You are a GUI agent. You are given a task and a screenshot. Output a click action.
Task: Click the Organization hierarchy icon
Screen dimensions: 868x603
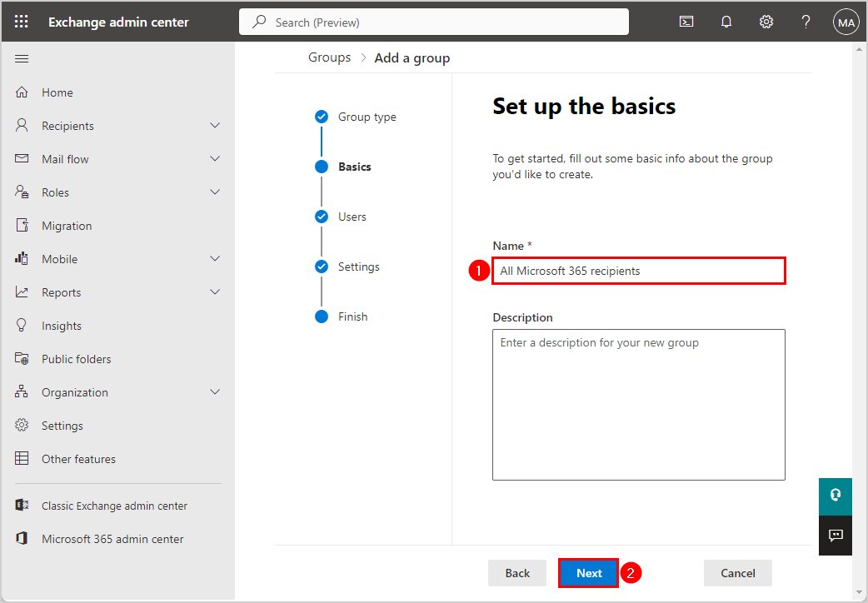(x=22, y=392)
